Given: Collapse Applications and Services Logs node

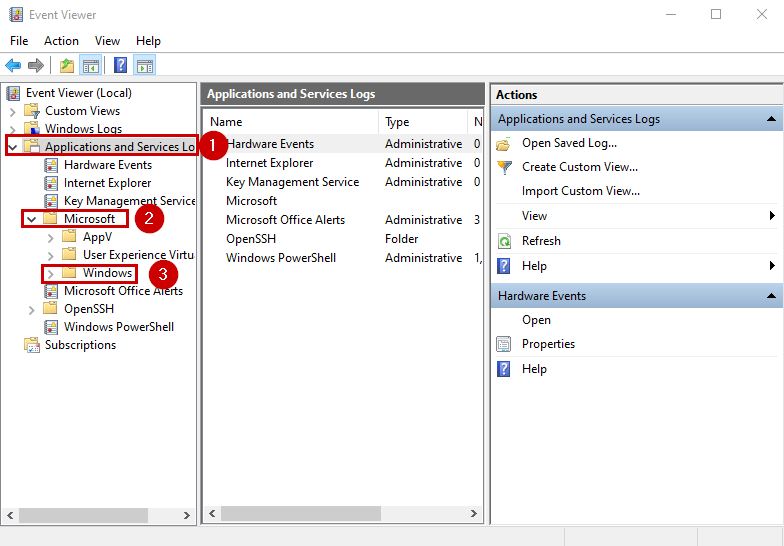Looking at the screenshot, I should tap(13, 147).
